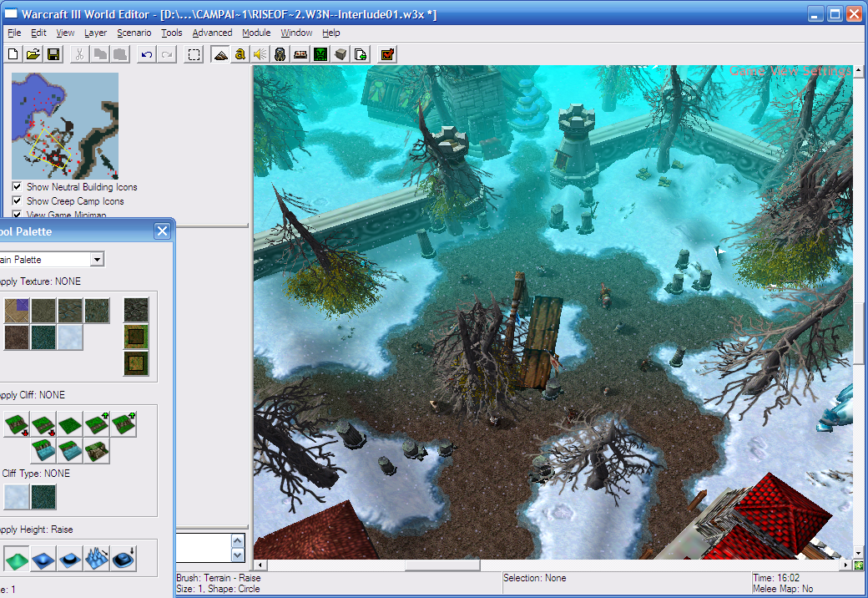Viewport: 868px width, 598px height.
Task: Click the Copy toolbar icon
Action: click(x=100, y=54)
